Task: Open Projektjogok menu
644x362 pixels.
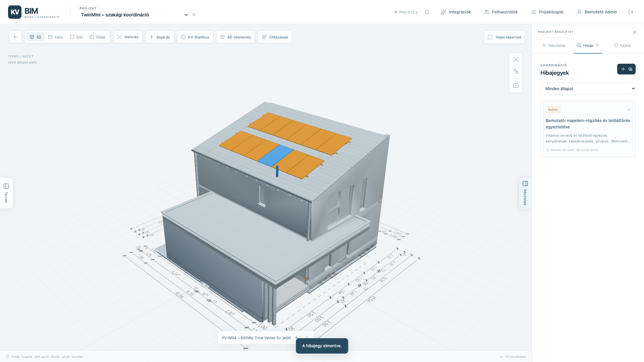Action: point(547,12)
